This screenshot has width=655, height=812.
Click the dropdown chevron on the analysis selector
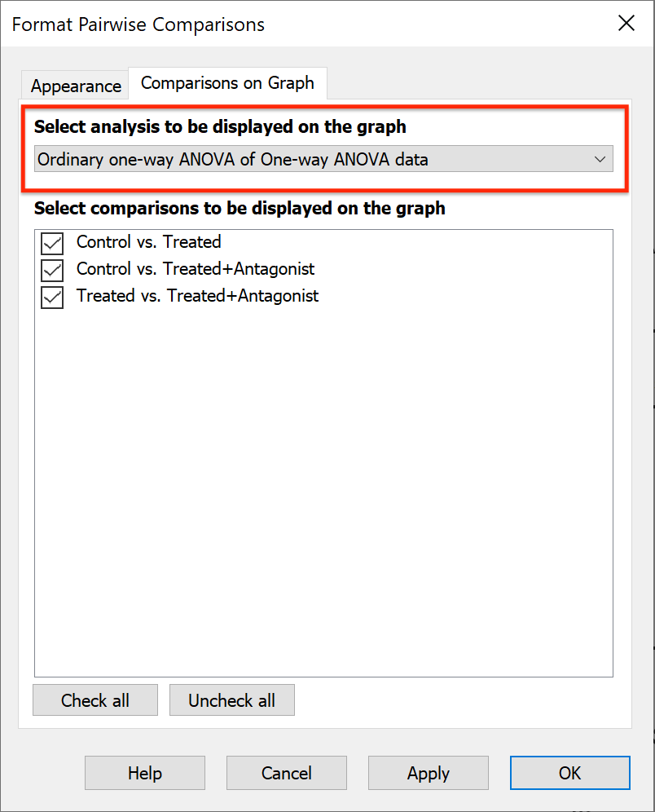point(600,159)
